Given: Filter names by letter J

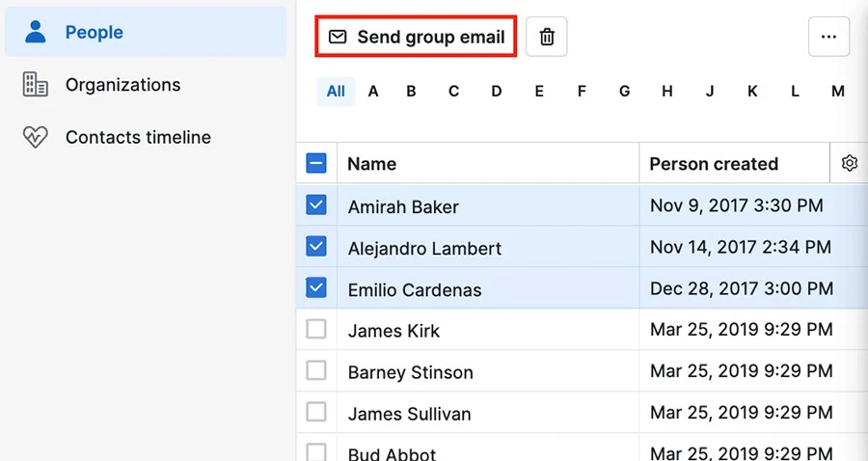Looking at the screenshot, I should (x=710, y=91).
